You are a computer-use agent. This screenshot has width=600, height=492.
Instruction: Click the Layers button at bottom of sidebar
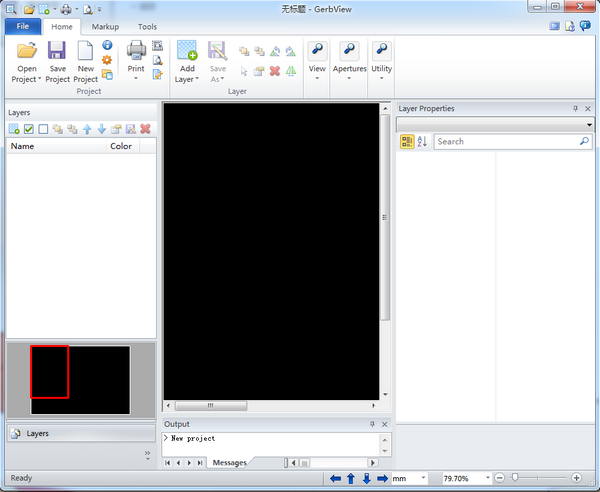[38, 434]
